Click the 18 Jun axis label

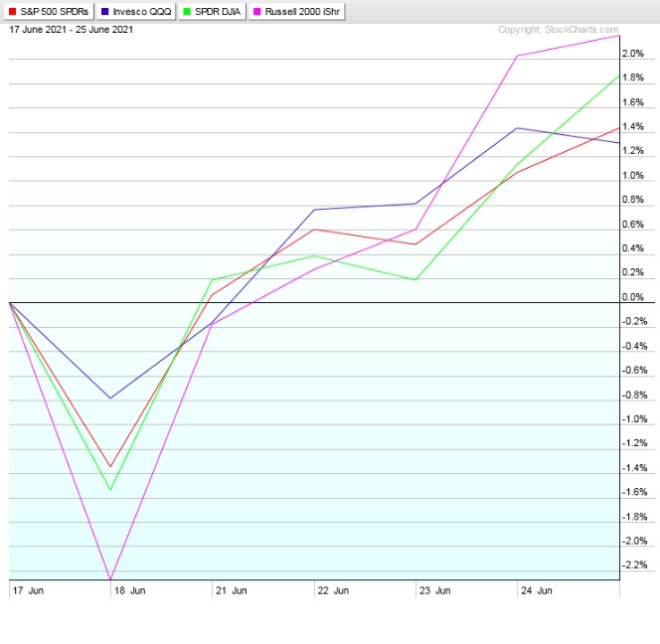click(x=129, y=590)
